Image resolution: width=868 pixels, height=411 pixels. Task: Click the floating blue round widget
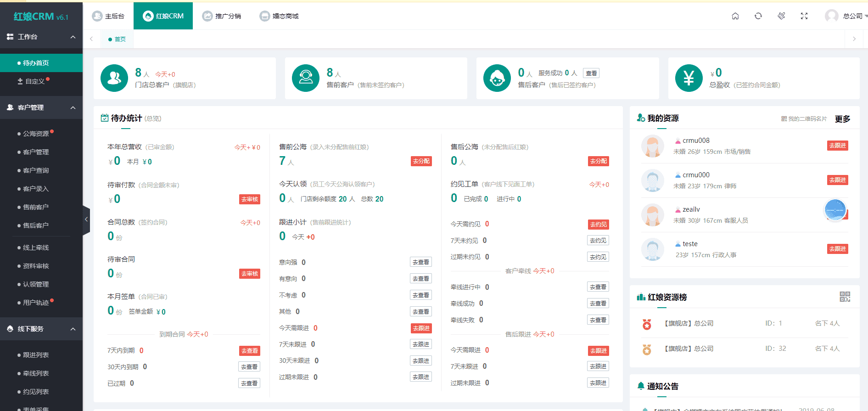pyautogui.click(x=835, y=210)
